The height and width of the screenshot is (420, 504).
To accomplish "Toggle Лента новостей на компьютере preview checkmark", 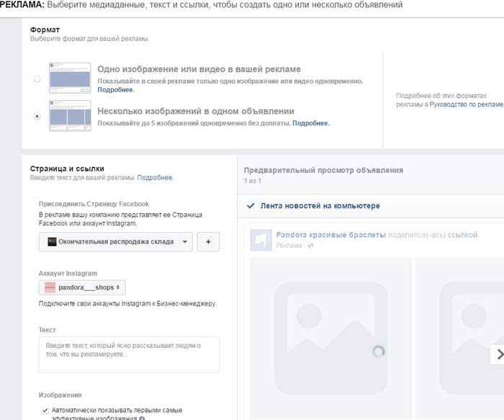I will click(251, 206).
